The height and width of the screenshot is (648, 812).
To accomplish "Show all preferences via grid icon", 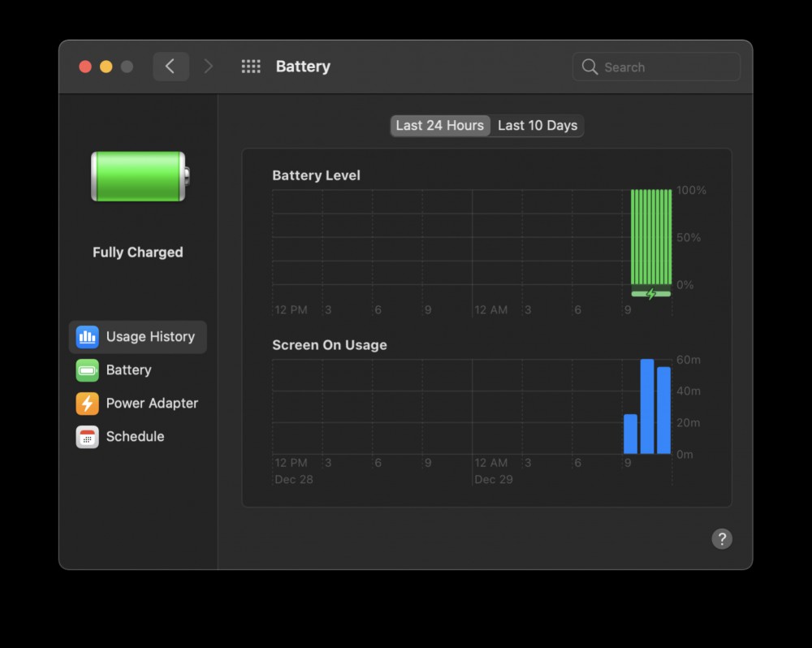I will pos(251,67).
